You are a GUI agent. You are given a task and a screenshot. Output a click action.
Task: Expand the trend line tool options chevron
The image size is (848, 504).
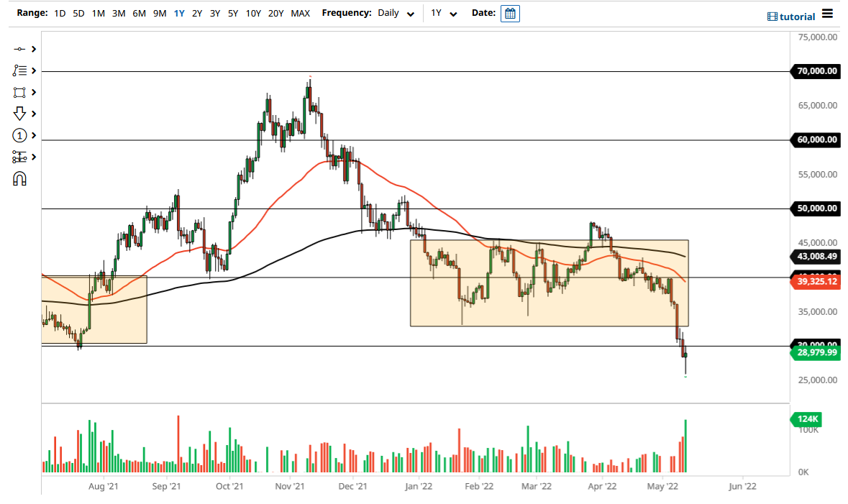(x=32, y=49)
